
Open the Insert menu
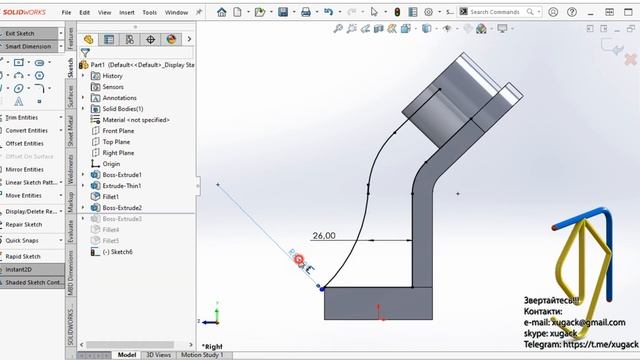coord(127,13)
